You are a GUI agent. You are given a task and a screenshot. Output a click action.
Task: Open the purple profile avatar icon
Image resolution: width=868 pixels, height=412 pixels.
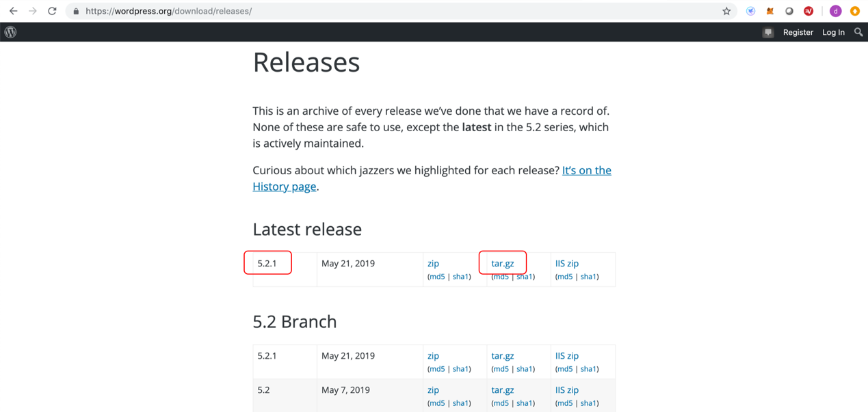(835, 11)
